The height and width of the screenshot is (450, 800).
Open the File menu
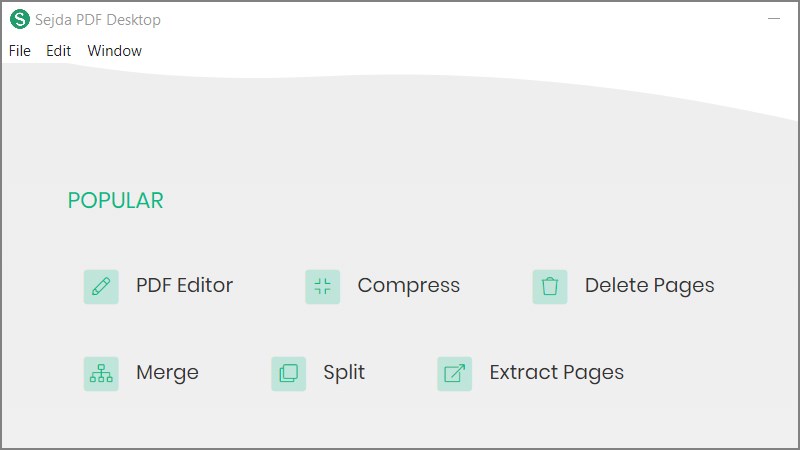pyautogui.click(x=20, y=51)
